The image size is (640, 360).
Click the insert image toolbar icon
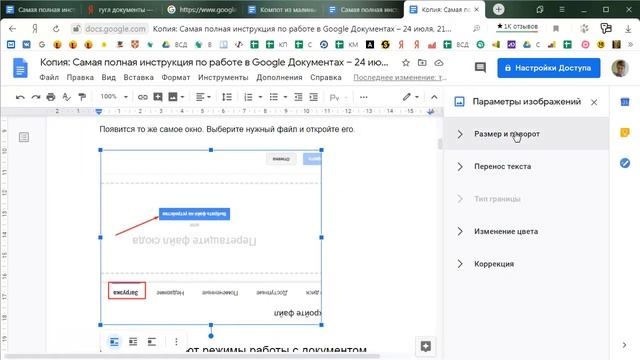[173, 97]
